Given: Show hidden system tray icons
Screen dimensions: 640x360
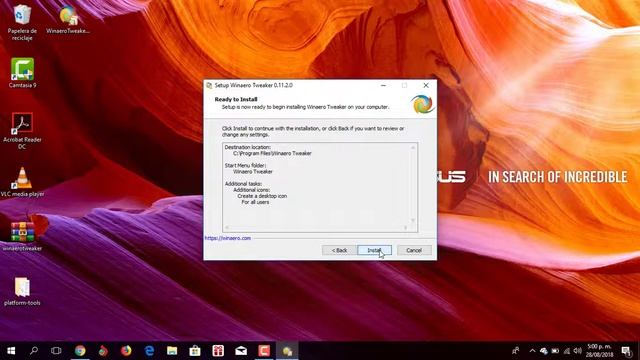Looking at the screenshot, I should tap(532, 351).
